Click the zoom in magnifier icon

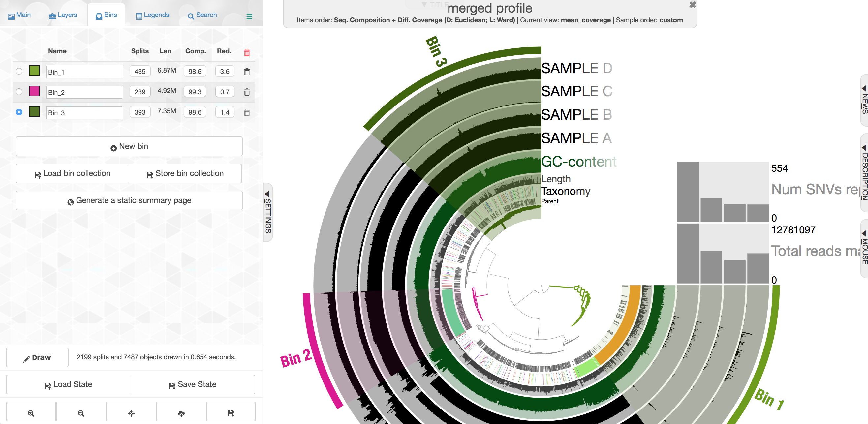31,413
